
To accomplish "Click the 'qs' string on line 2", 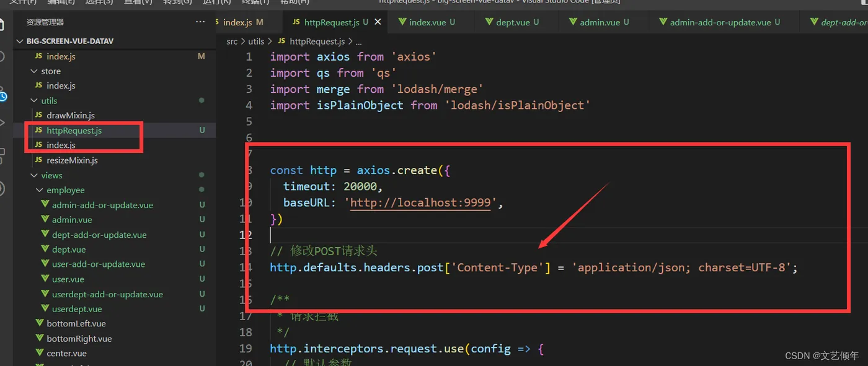I will (383, 73).
